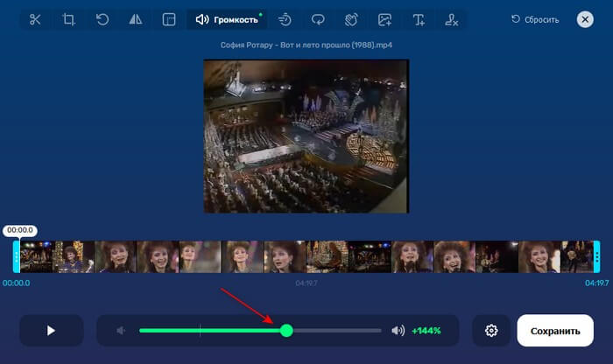Select the flip (mirror) tool
The height and width of the screenshot is (364, 613).
click(x=136, y=19)
